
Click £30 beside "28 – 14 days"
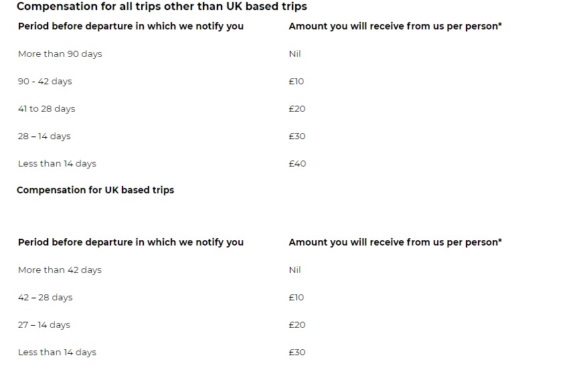coord(297,136)
